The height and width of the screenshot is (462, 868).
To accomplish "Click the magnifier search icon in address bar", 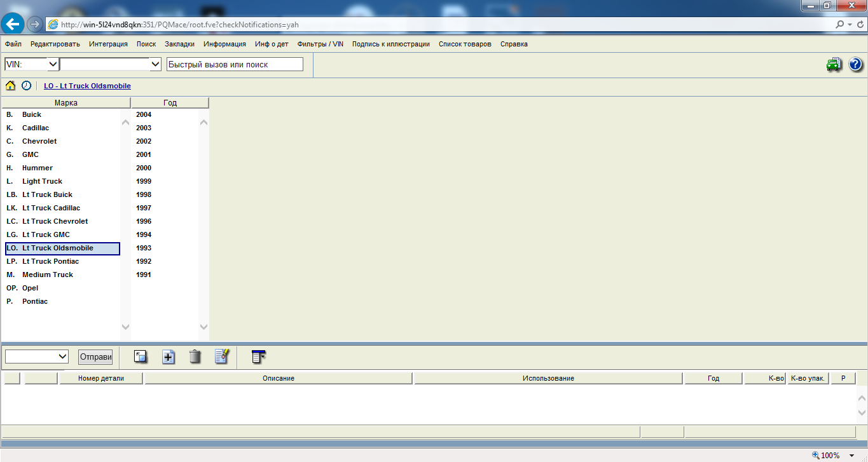I will point(840,25).
